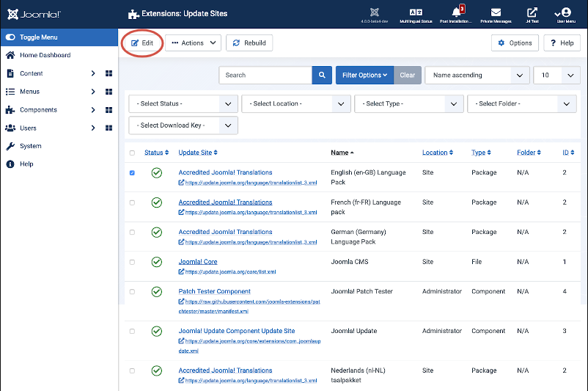Tick the select-all checkbox in table header
The width and height of the screenshot is (588, 391).
[x=132, y=153]
